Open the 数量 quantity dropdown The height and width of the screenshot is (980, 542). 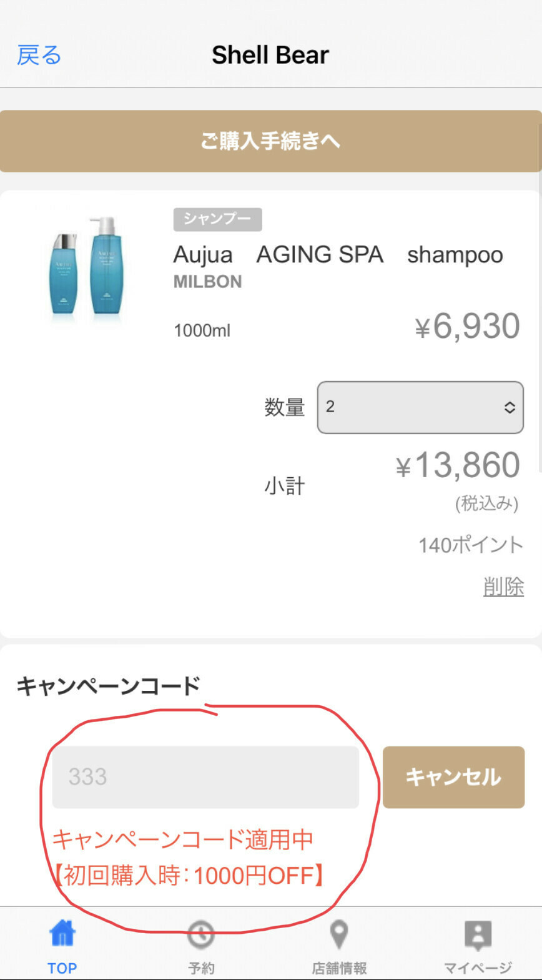coord(420,407)
